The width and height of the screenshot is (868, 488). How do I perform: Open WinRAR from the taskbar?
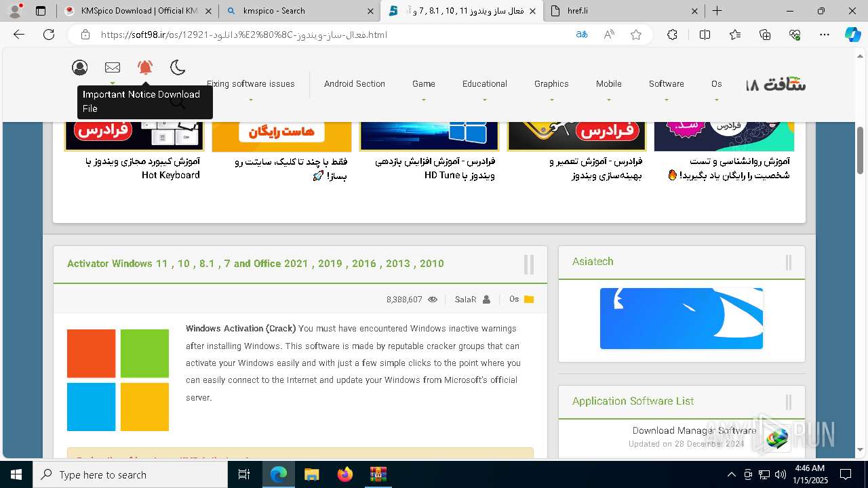coord(378,474)
